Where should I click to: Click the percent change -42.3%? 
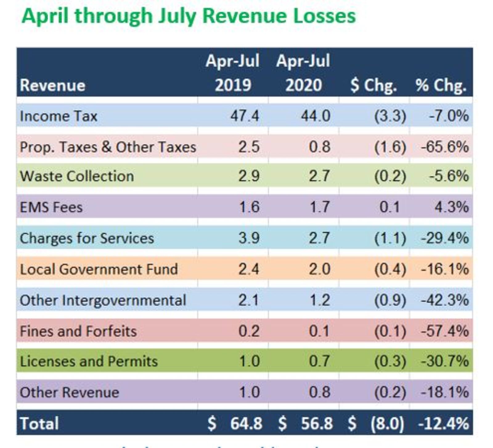click(445, 300)
